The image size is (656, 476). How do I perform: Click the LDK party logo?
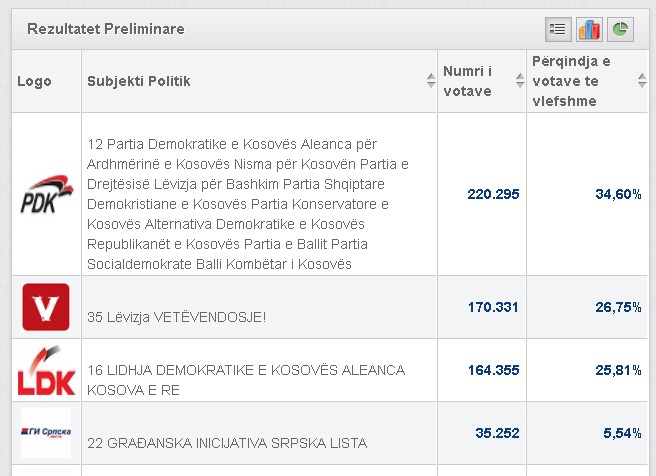pyautogui.click(x=46, y=369)
